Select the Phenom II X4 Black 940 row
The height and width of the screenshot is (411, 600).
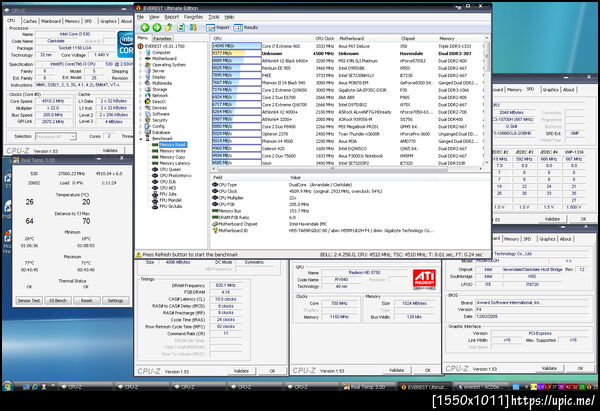click(x=347, y=83)
